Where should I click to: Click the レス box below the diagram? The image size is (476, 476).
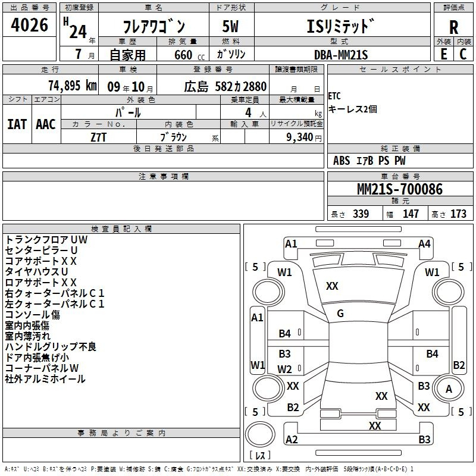click(x=259, y=456)
